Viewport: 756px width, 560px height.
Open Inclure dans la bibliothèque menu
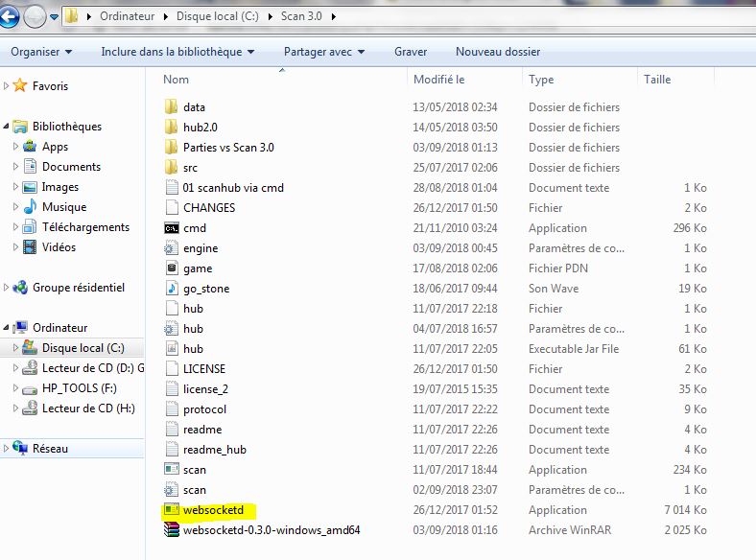coord(177,52)
